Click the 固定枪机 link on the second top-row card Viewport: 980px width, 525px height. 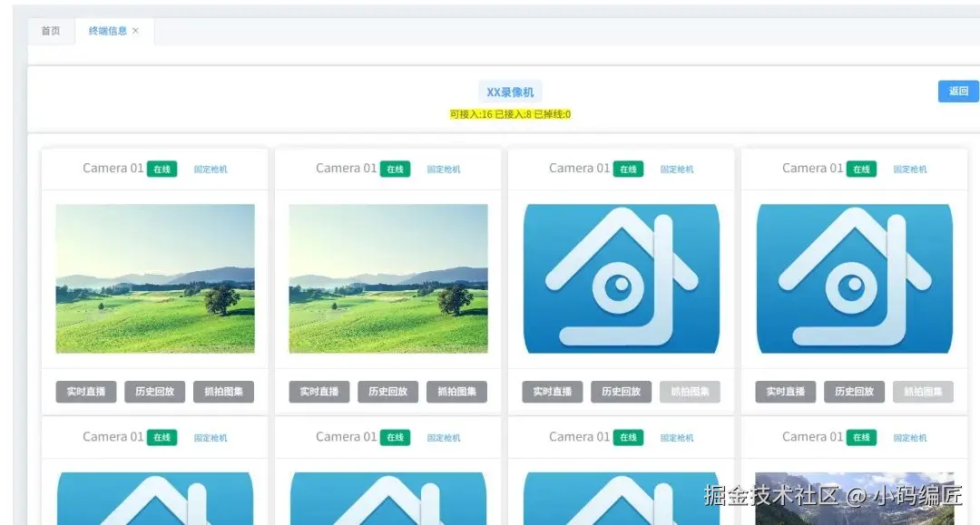[444, 170]
